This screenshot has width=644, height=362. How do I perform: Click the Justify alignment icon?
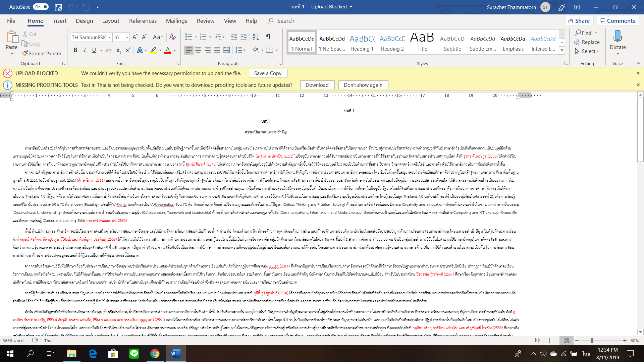(217, 50)
